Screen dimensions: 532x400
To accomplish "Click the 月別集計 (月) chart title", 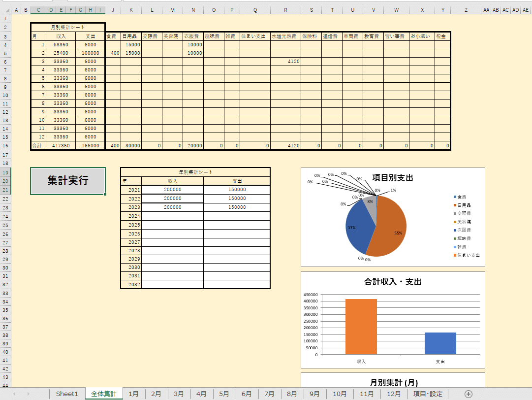I will coord(394,382).
